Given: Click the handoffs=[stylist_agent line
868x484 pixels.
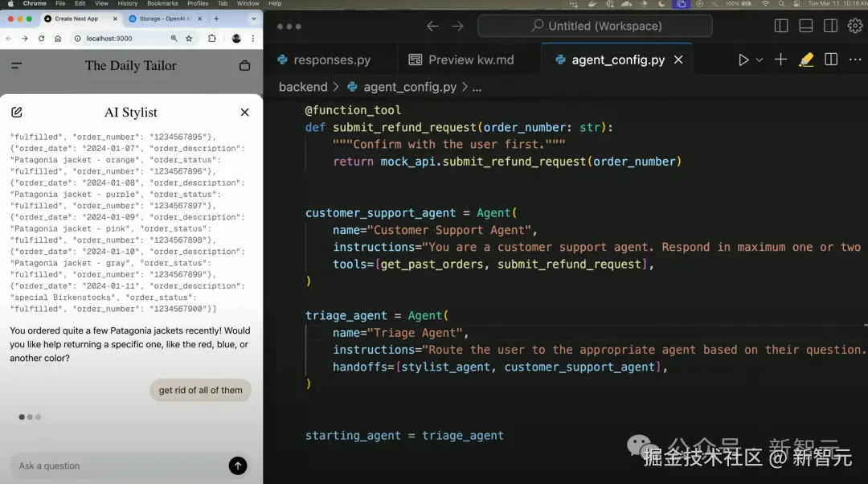Looking at the screenshot, I should (500, 367).
